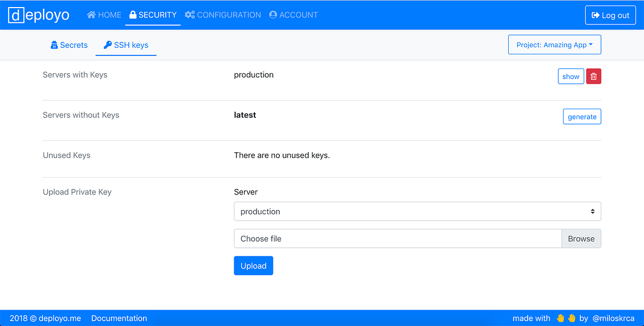This screenshot has width=644, height=326.
Task: Show the production server key
Action: point(571,77)
